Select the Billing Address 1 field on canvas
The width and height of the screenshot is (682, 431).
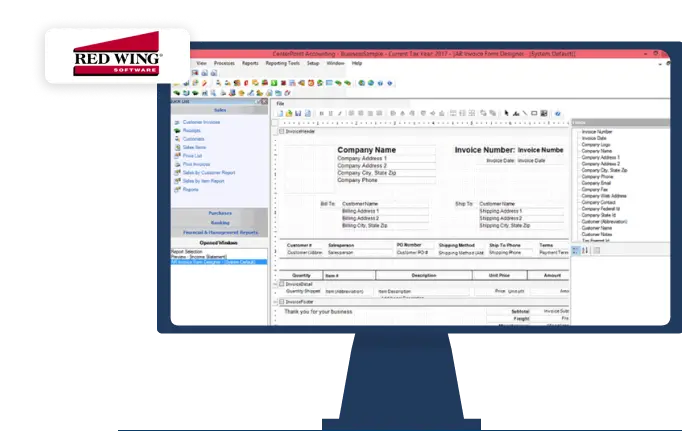[x=385, y=211]
